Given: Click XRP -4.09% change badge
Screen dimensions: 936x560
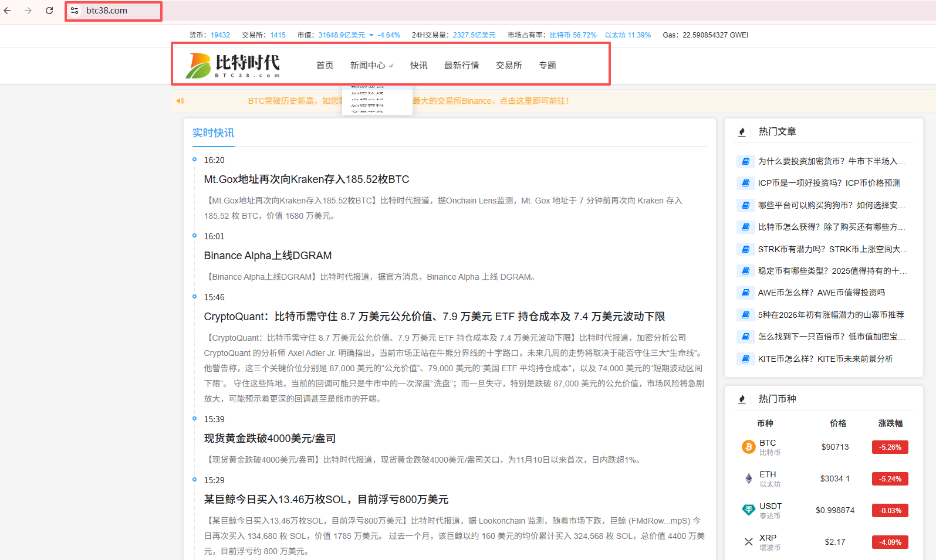Looking at the screenshot, I should [890, 542].
